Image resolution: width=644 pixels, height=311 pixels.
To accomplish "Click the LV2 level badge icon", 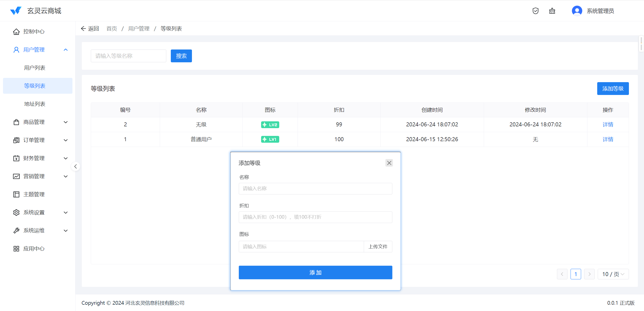I will [270, 125].
